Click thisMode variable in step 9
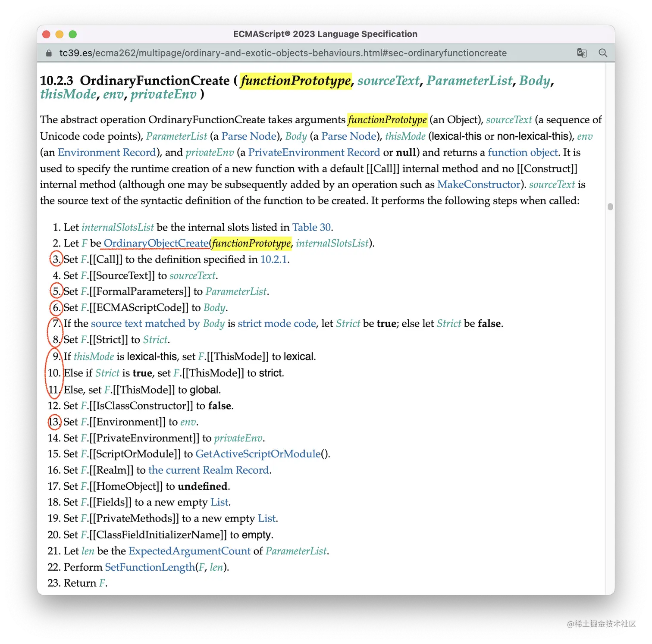 (94, 356)
